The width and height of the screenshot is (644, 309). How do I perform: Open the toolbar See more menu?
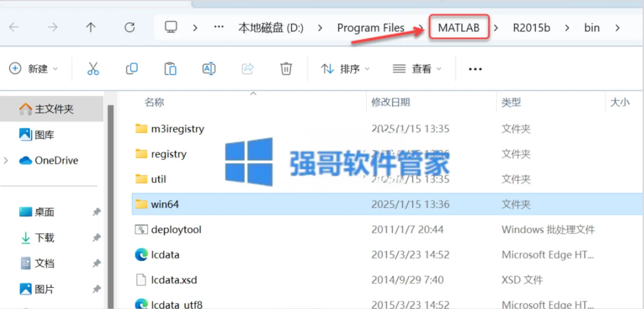[x=475, y=69]
